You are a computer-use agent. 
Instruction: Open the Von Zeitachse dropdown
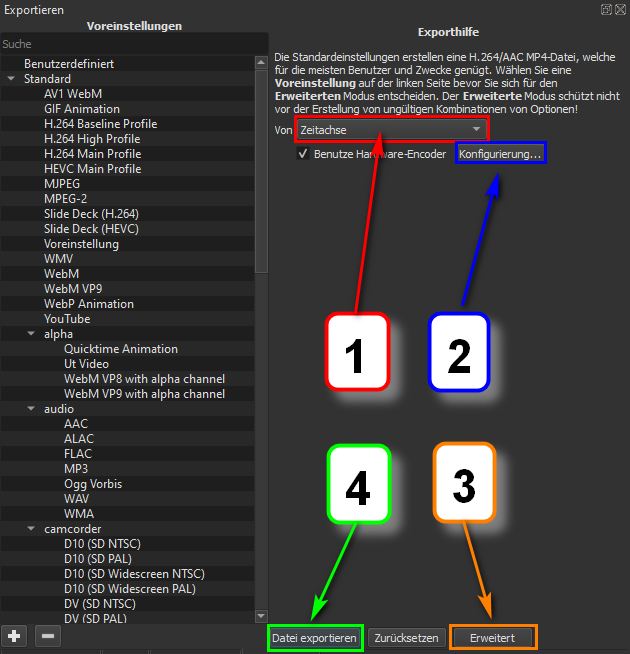coord(391,130)
